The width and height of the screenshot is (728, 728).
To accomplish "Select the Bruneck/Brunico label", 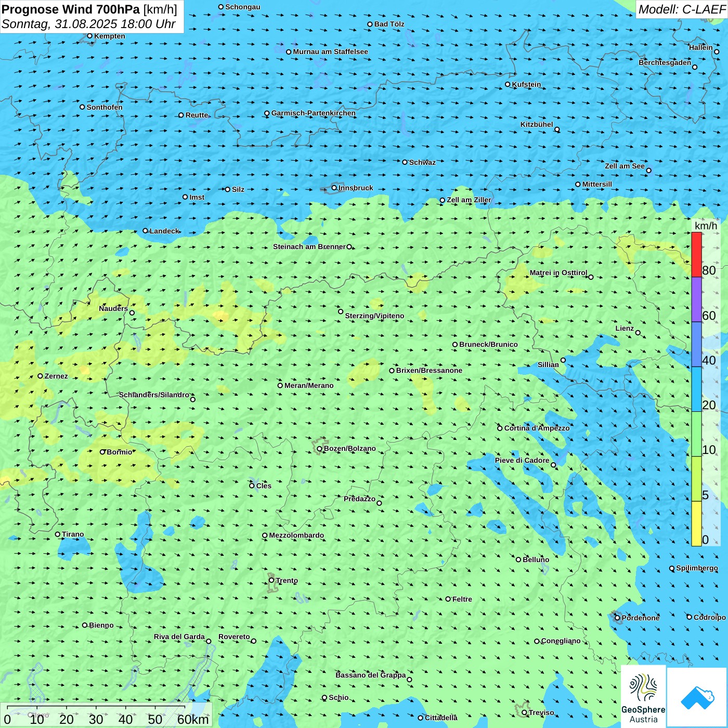I will 489,344.
